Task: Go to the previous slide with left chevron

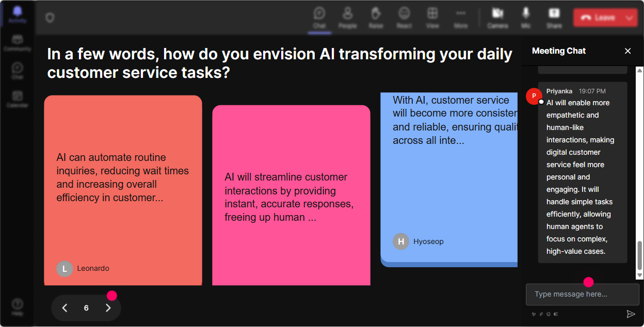Action: 65,308
